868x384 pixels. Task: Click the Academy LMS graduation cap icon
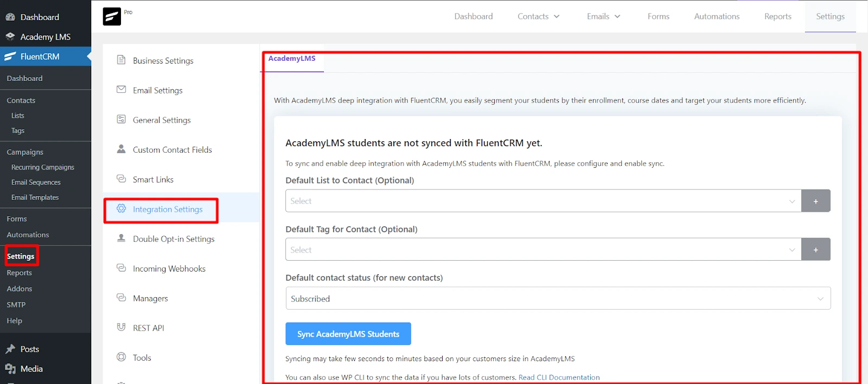(x=10, y=36)
